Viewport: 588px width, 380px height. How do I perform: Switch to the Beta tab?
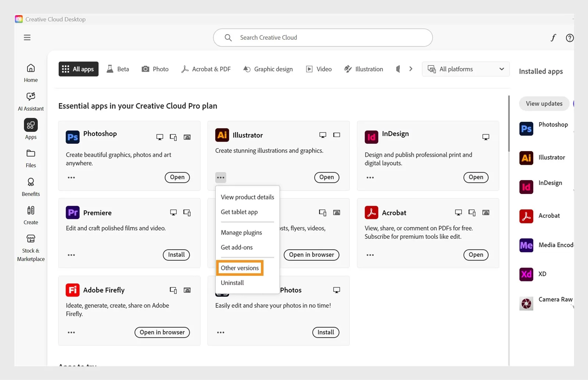118,69
